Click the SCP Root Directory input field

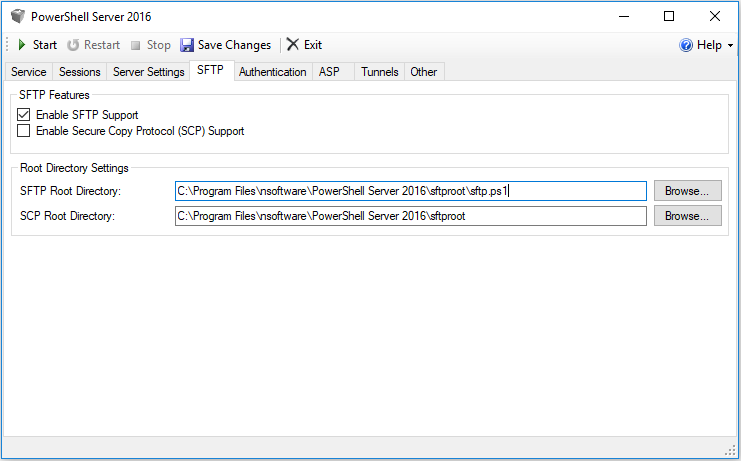(411, 216)
